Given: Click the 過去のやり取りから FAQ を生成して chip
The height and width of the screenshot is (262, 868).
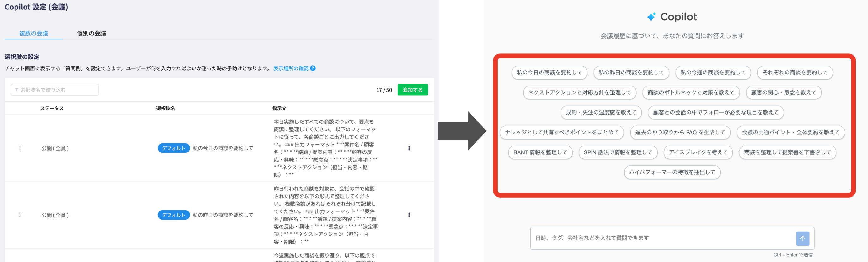Looking at the screenshot, I should (x=680, y=132).
